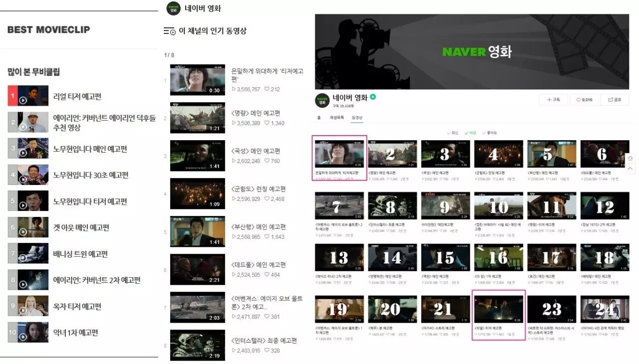Switch to the 재생목록 tab

(x=337, y=118)
